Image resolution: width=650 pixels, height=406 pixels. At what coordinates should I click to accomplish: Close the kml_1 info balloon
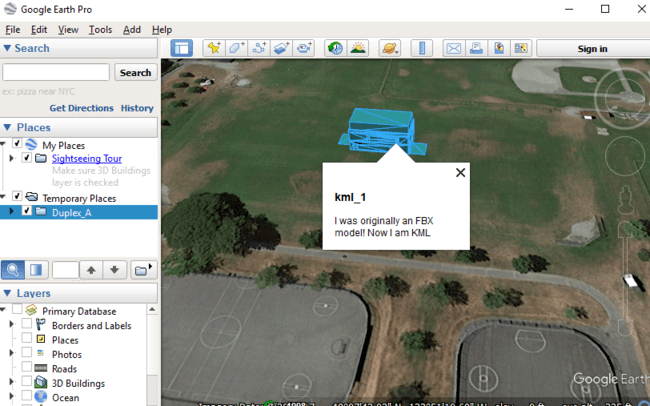tap(460, 173)
